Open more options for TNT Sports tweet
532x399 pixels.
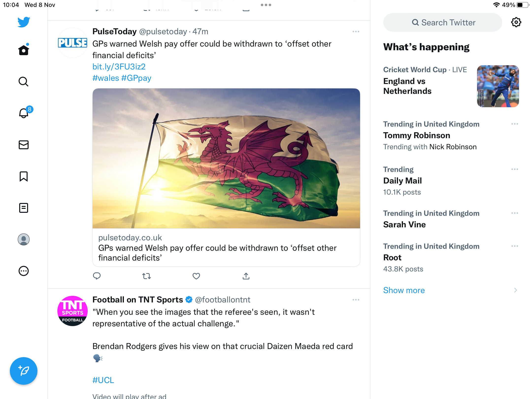point(356,300)
